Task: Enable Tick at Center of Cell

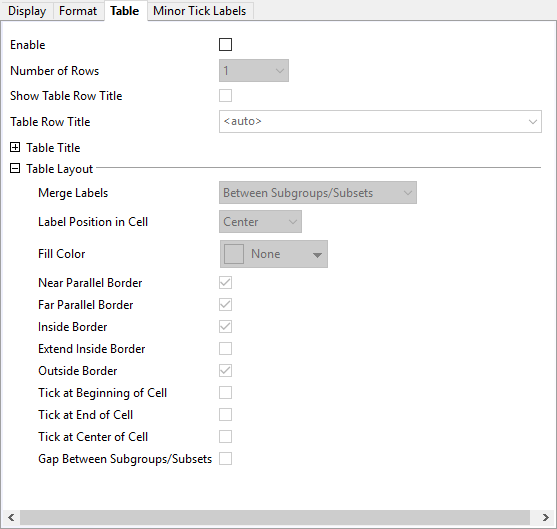Action: pyautogui.click(x=225, y=437)
